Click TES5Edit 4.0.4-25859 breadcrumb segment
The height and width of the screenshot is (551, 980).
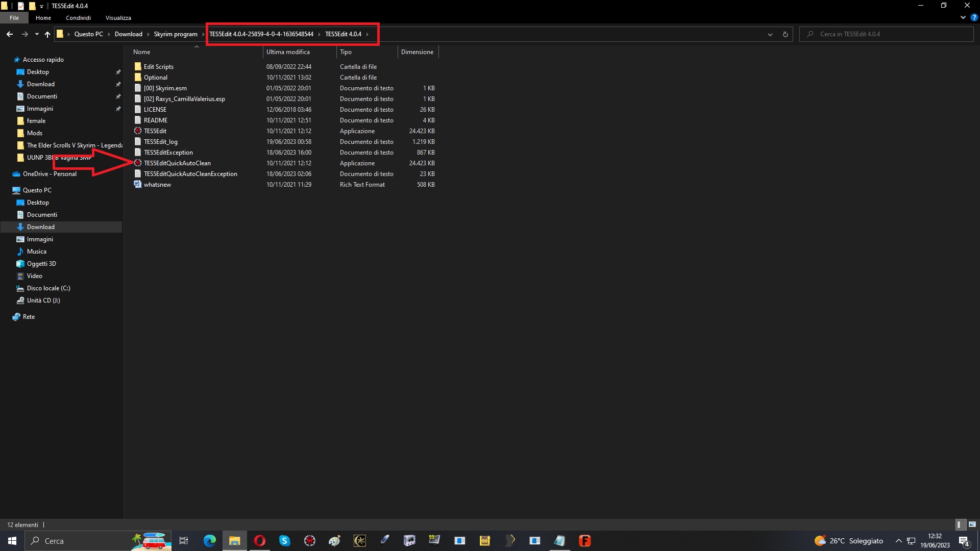click(x=261, y=34)
